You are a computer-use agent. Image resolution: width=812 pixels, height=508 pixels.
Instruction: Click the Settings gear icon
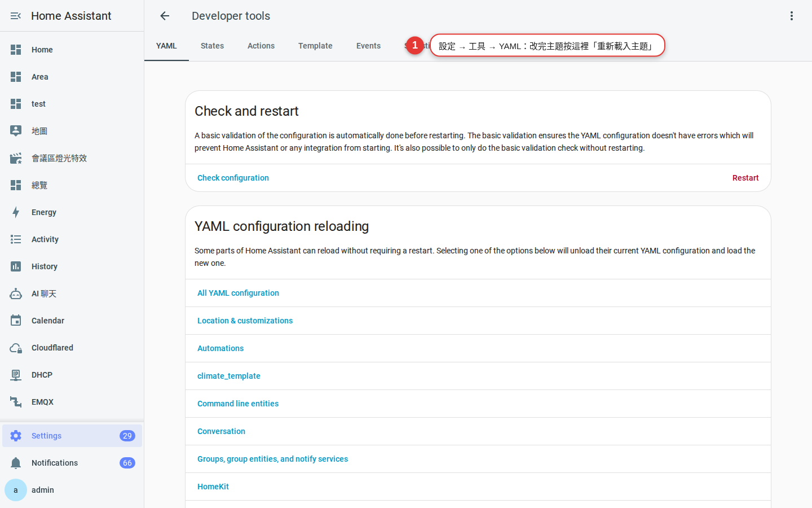tap(16, 436)
